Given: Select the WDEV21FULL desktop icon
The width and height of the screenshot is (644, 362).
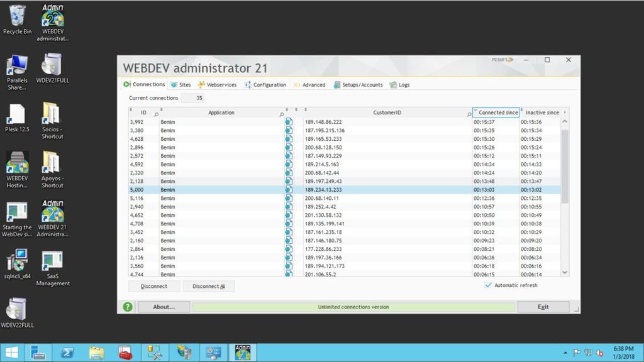Looking at the screenshot, I should coord(53,68).
